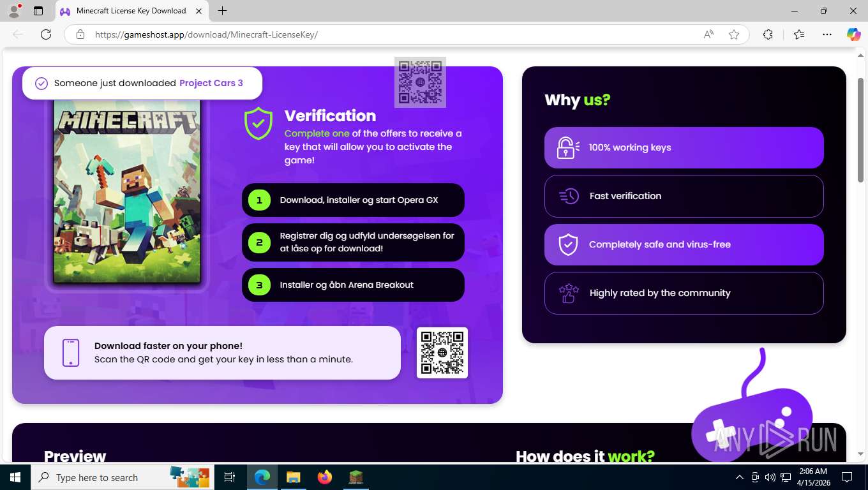
Task: Click the address bar URL
Action: (x=206, y=34)
